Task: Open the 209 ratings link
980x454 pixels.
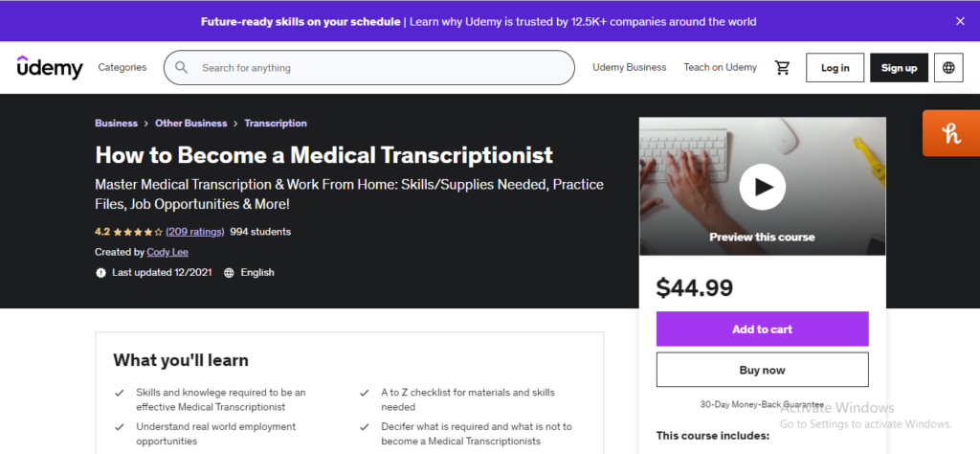Action: [195, 232]
